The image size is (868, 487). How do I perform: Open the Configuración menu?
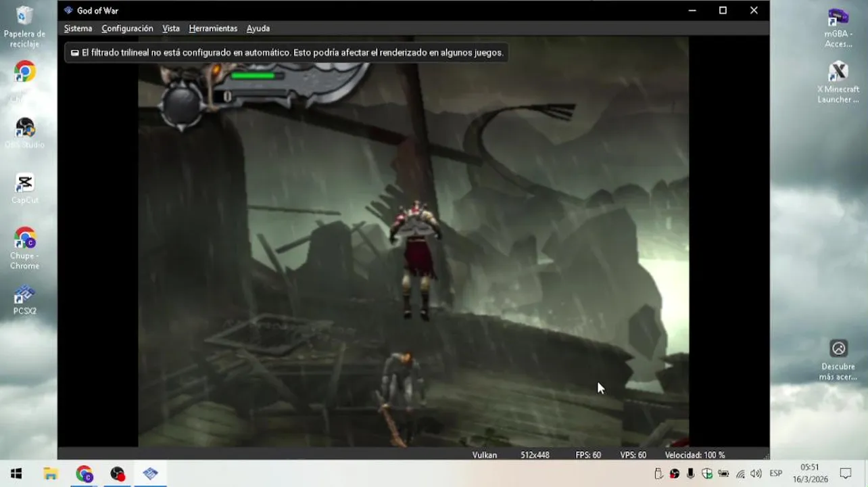pos(127,28)
